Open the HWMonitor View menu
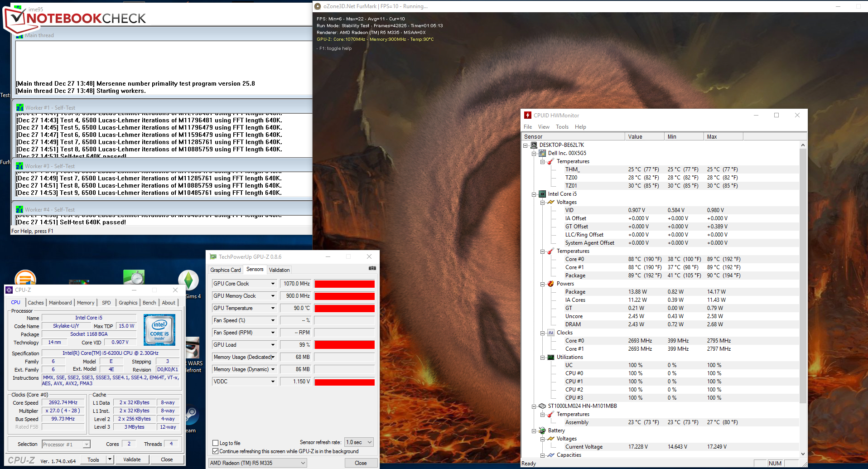Viewport: 868px width, 469px height. tap(544, 127)
